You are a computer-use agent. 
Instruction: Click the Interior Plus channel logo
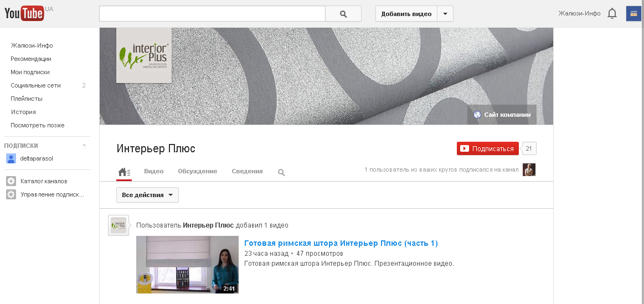[144, 55]
